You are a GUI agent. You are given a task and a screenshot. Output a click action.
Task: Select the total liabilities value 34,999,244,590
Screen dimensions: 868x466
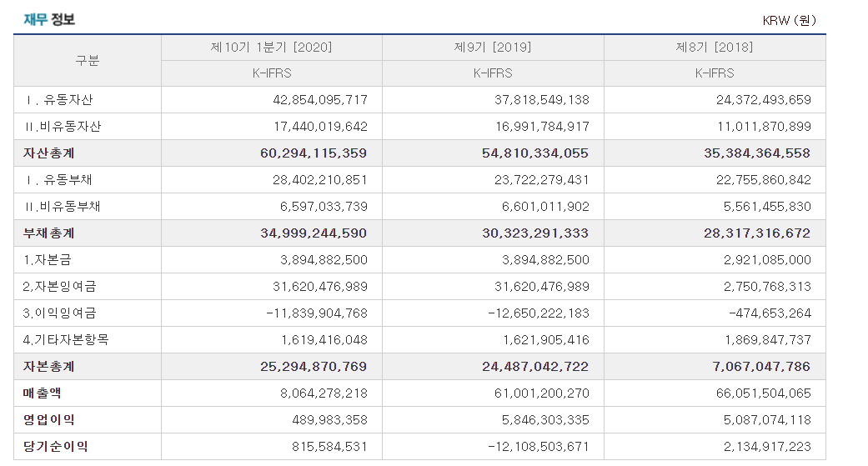pyautogui.click(x=314, y=233)
